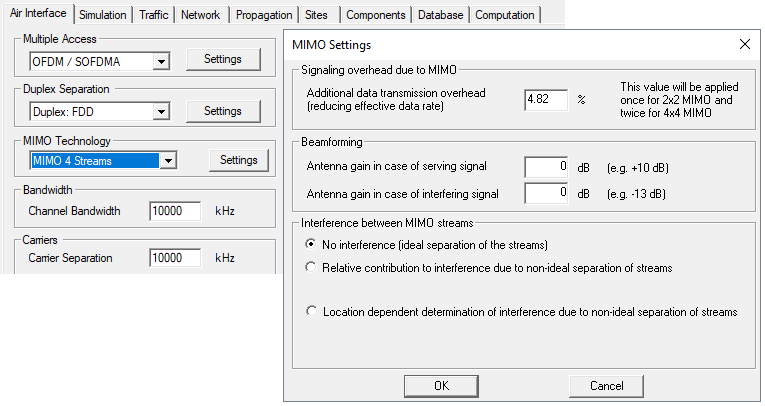Click OK to confirm MIMO settings
Screen dimensions: 765x406
coord(441,386)
